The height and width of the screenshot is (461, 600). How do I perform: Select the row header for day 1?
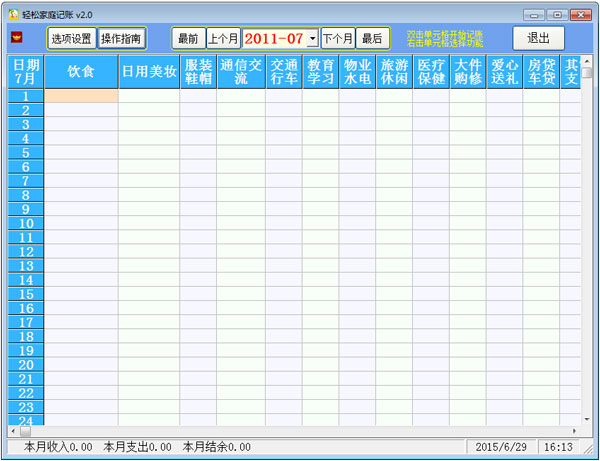pos(25,96)
